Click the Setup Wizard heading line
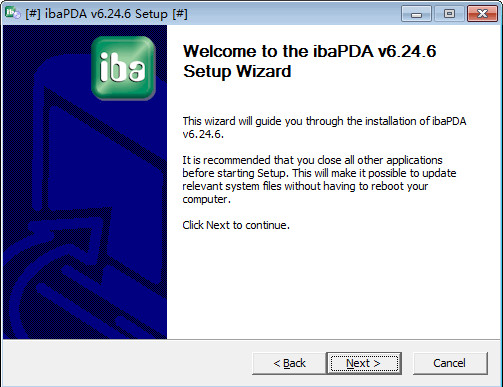The width and height of the screenshot is (503, 387). coord(237,71)
